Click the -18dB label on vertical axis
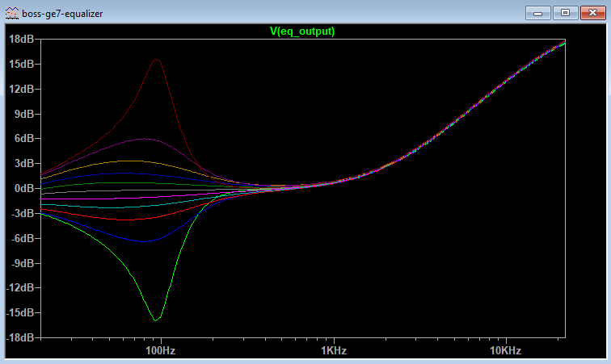This screenshot has width=611, height=364. 20,337
